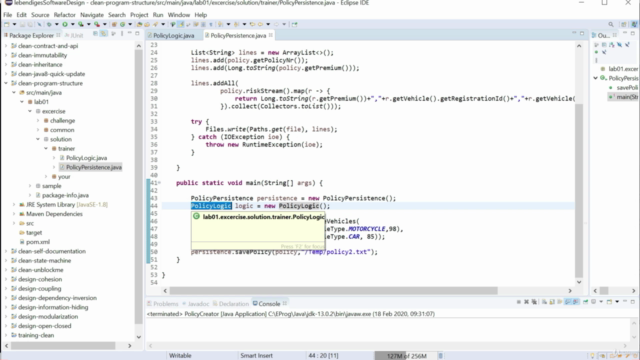This screenshot has width=640, height=360.
Task: Switch to the JUnit view tab
Action: [74, 36]
